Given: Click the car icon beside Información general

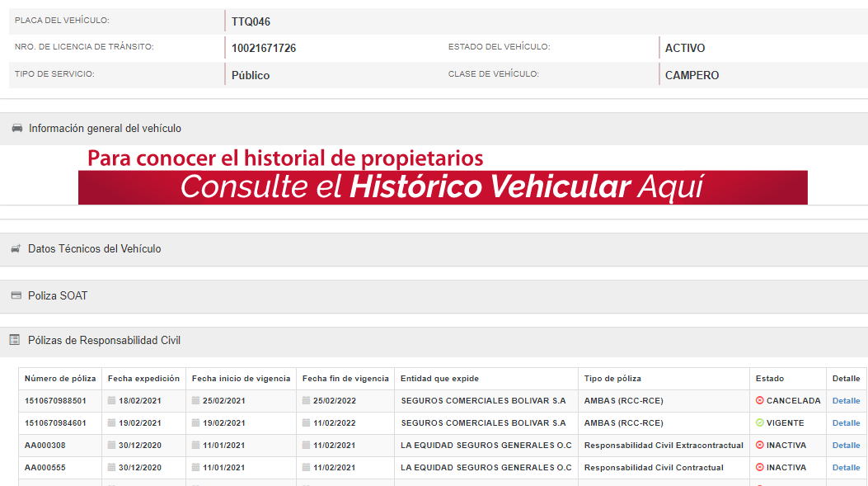Looking at the screenshot, I should 16,129.
